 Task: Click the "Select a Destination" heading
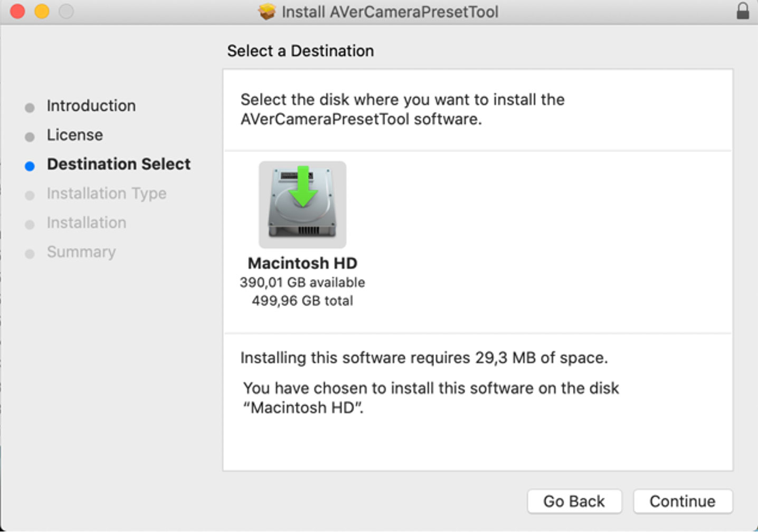click(300, 51)
